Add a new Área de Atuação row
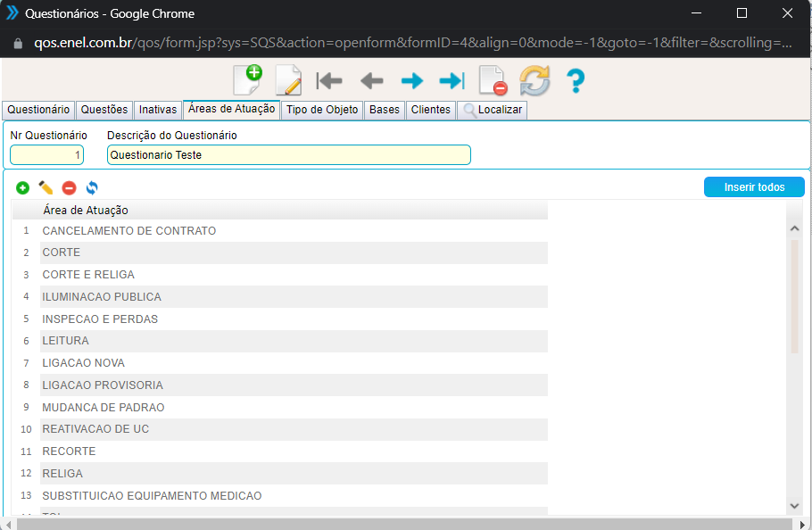The height and width of the screenshot is (530, 812). [x=22, y=188]
